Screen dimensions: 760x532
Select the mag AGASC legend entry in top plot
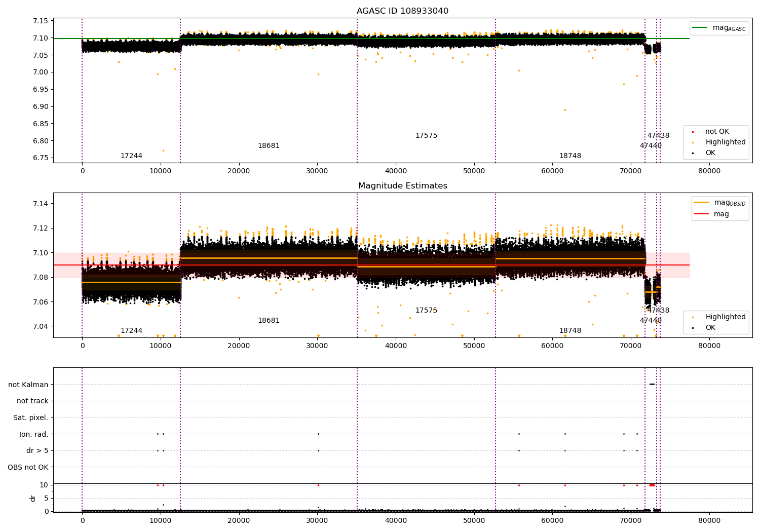click(719, 28)
